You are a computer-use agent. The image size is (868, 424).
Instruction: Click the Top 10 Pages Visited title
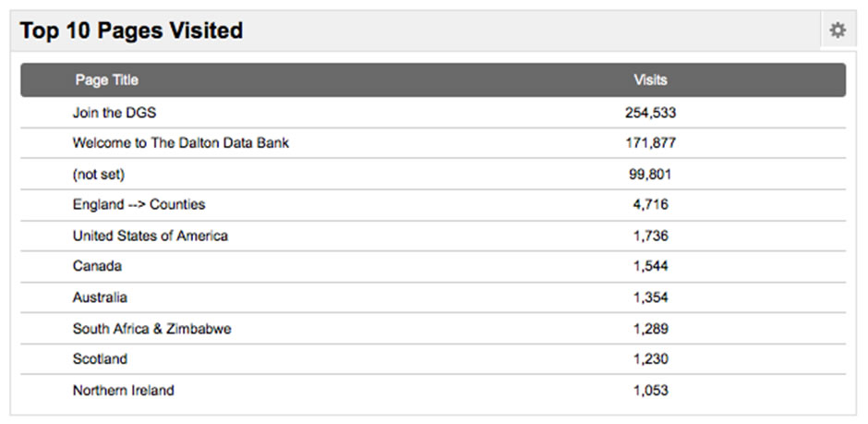[x=131, y=30]
